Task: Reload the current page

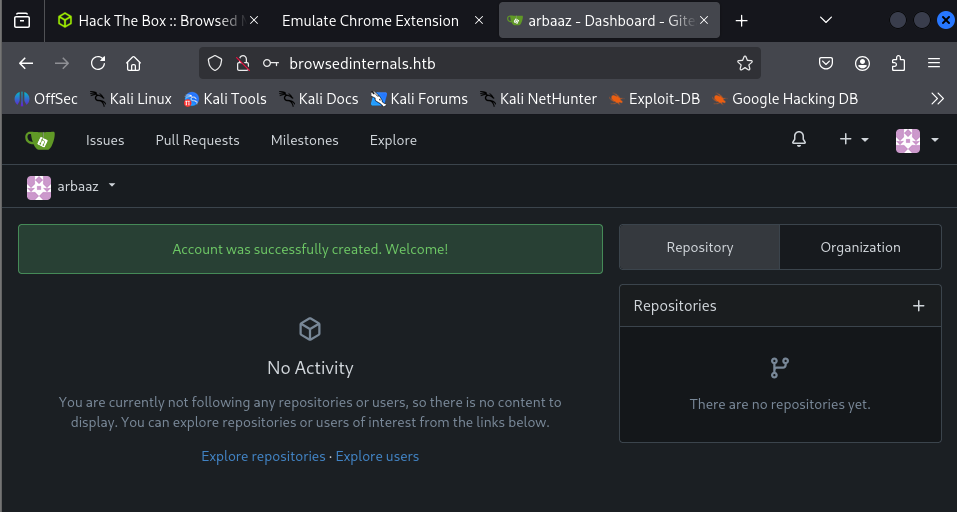Action: point(98,63)
